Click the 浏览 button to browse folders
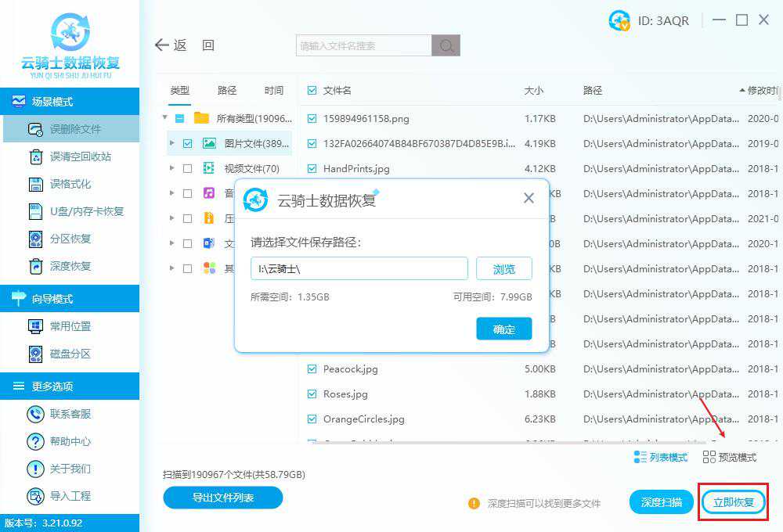The height and width of the screenshot is (532, 783). tap(503, 268)
